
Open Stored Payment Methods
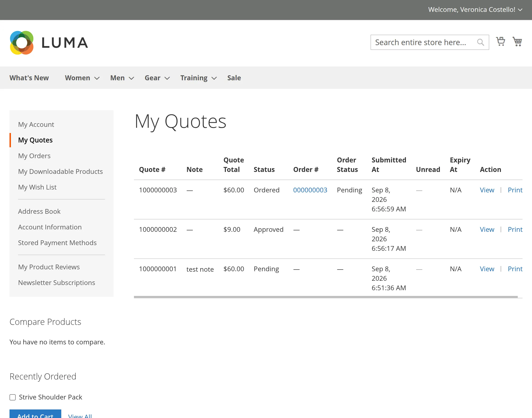(57, 242)
